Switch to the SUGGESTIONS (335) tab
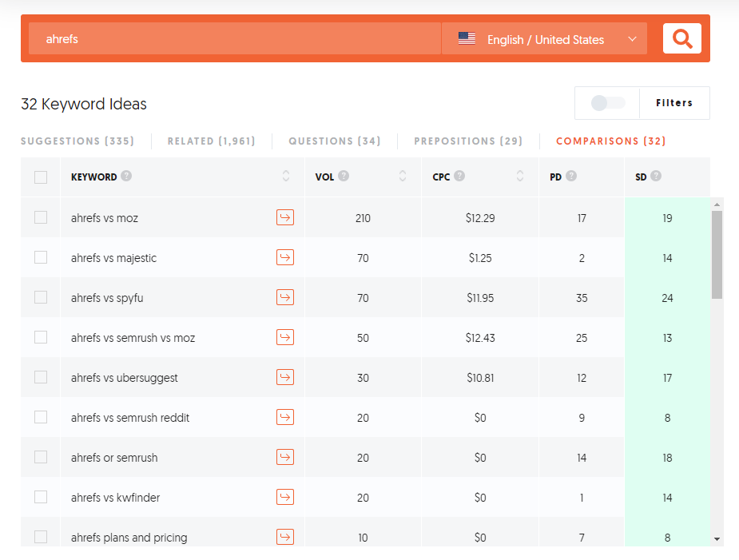The width and height of the screenshot is (739, 560). point(77,141)
